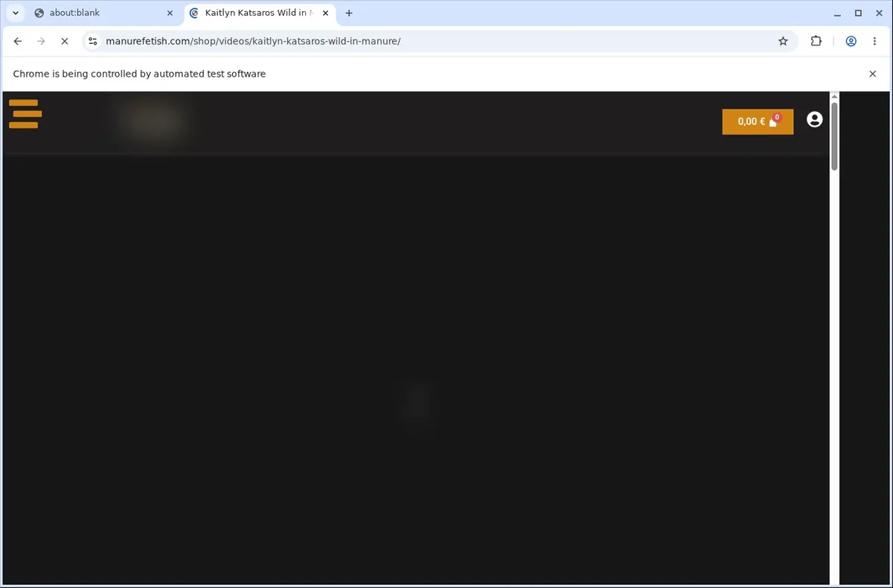This screenshot has height=588, width=893.
Task: View site information icon in address bar
Action: tap(92, 42)
